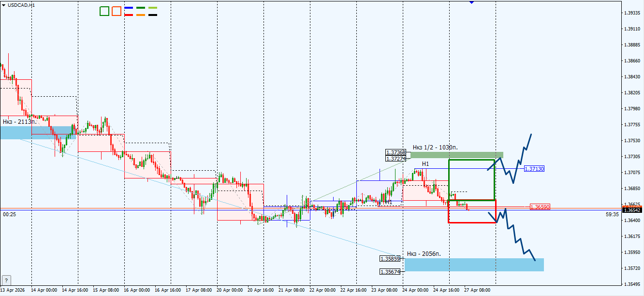Click the blue 1.37130 level label
The image size is (644, 296).
pyautogui.click(x=534, y=169)
